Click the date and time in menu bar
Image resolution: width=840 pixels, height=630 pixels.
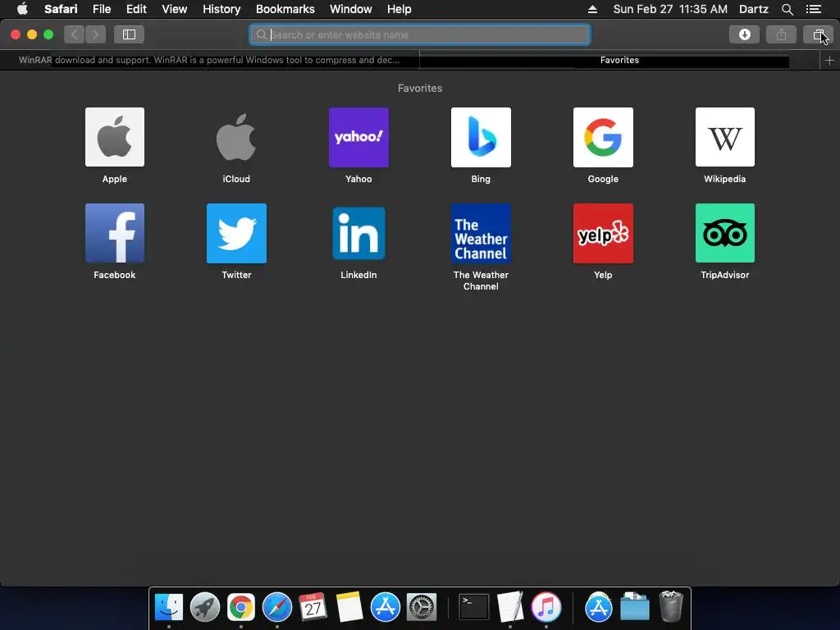coord(670,9)
